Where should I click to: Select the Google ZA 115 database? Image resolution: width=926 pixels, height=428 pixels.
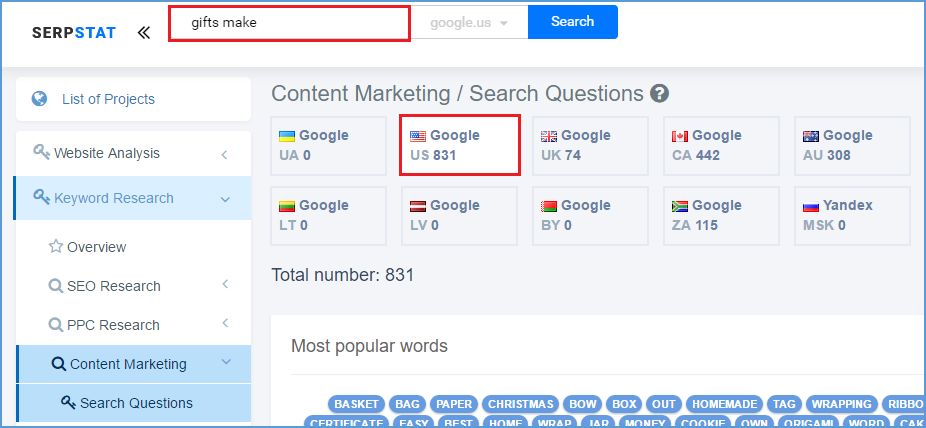point(720,215)
